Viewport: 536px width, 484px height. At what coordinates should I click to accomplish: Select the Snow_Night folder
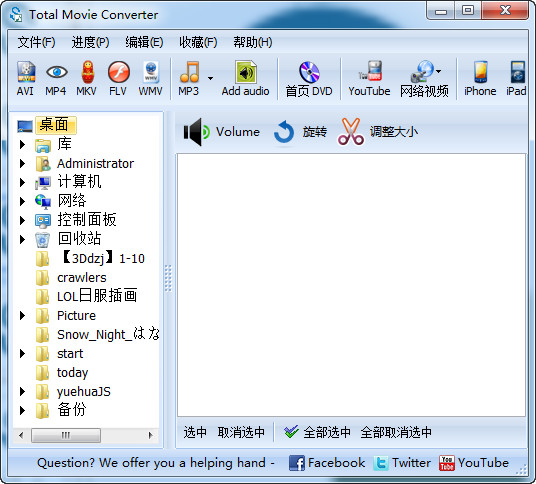click(x=108, y=334)
